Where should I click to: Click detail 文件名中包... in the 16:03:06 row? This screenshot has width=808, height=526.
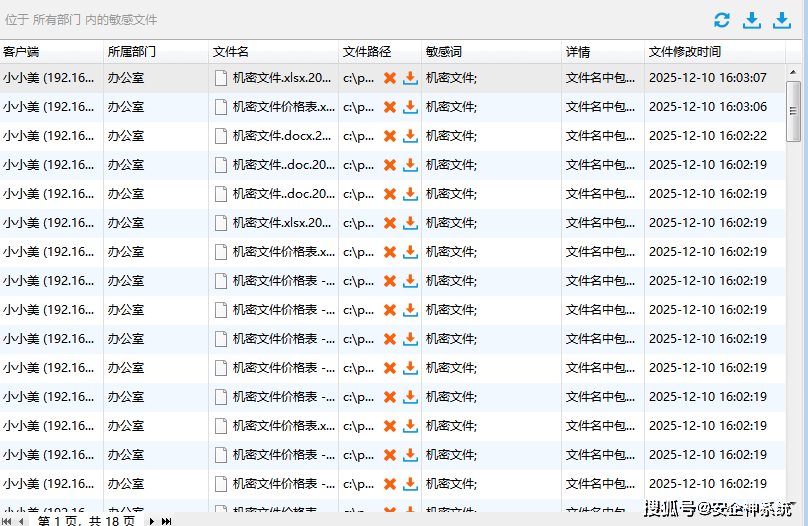(600, 107)
